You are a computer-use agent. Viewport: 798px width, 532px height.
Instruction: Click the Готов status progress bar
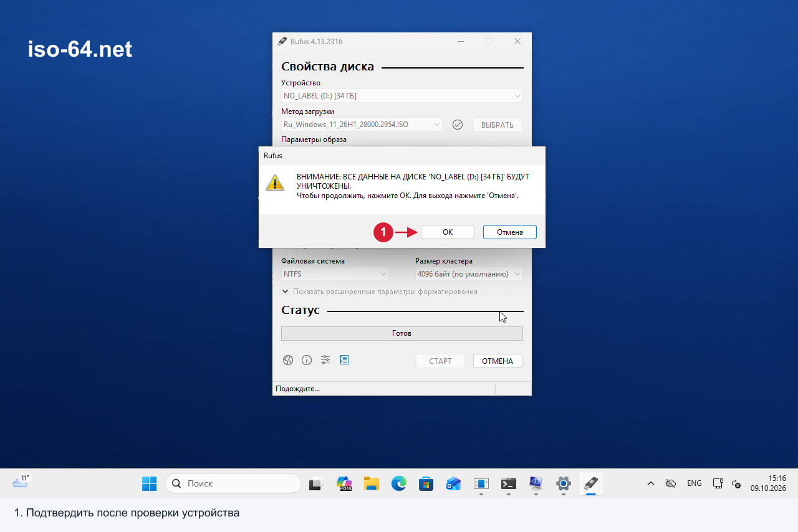pyautogui.click(x=401, y=333)
